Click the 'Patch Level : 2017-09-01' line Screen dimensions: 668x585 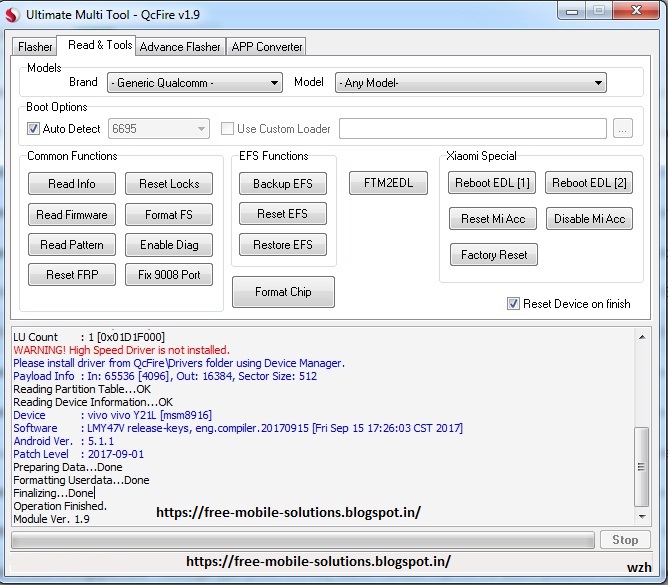click(78, 454)
